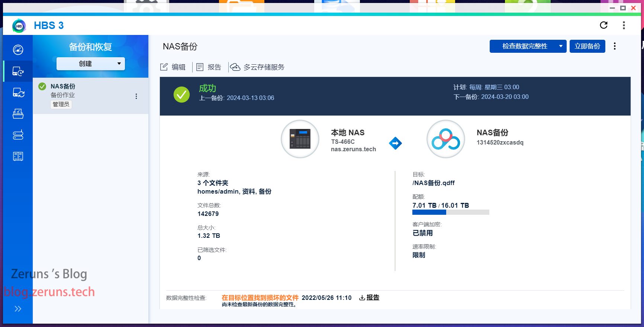Select the Backup & Restore sidebar icon
644x327 pixels.
click(18, 71)
